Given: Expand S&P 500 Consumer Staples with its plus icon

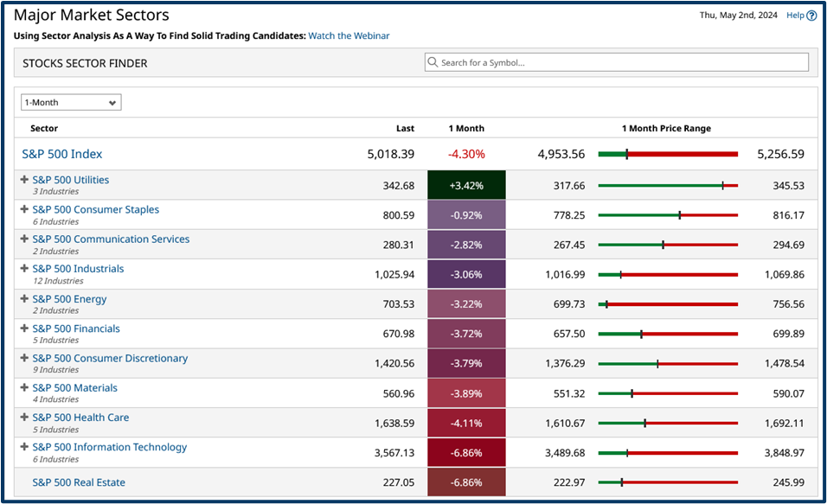Looking at the screenshot, I should pos(23,209).
